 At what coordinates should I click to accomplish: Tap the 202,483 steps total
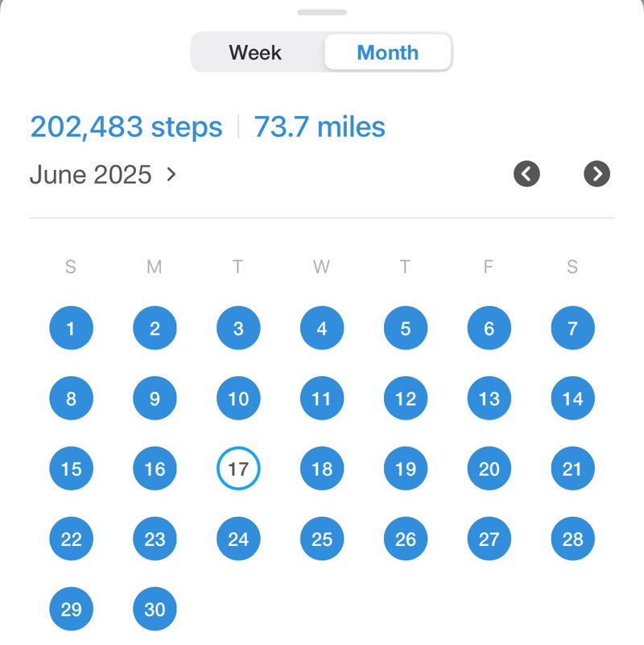point(126,127)
